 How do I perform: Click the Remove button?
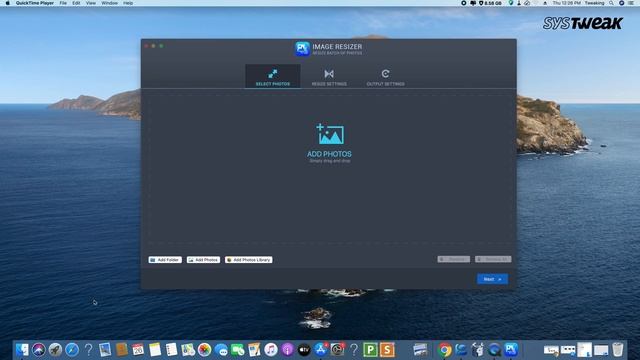453,259
